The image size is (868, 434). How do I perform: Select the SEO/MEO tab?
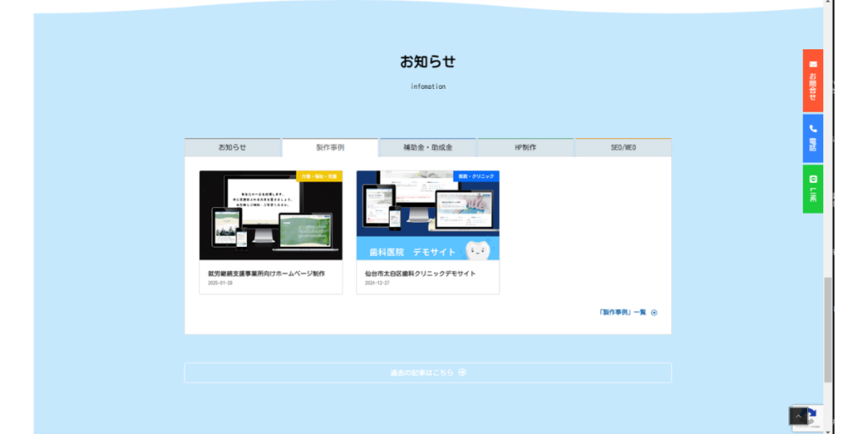(623, 147)
